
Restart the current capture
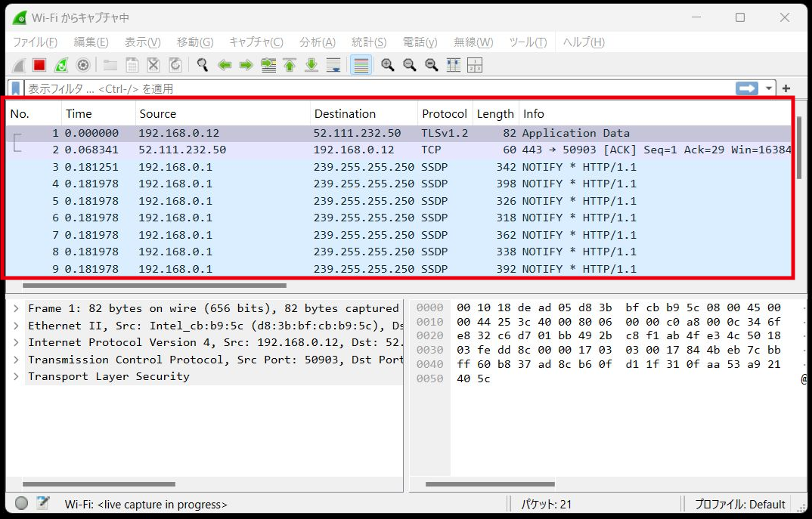pos(61,65)
